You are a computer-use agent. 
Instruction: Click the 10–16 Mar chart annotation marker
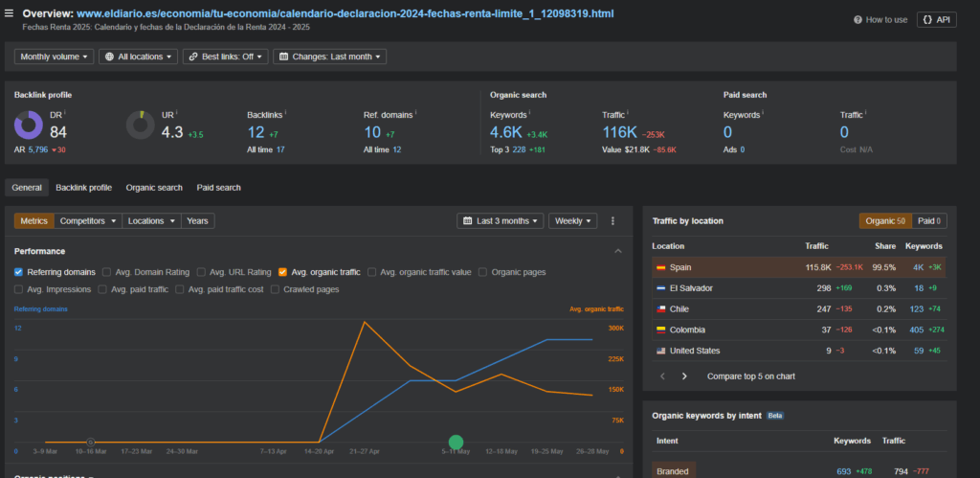pos(90,443)
